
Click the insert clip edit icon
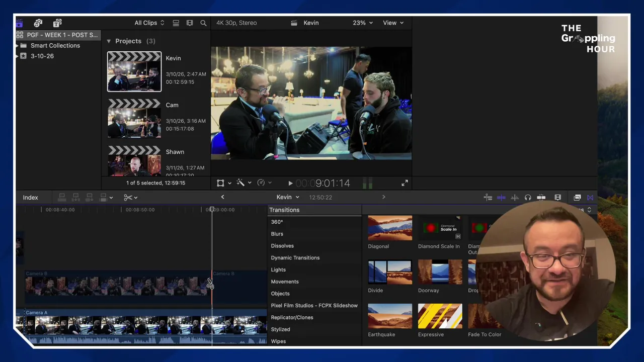[x=75, y=197]
